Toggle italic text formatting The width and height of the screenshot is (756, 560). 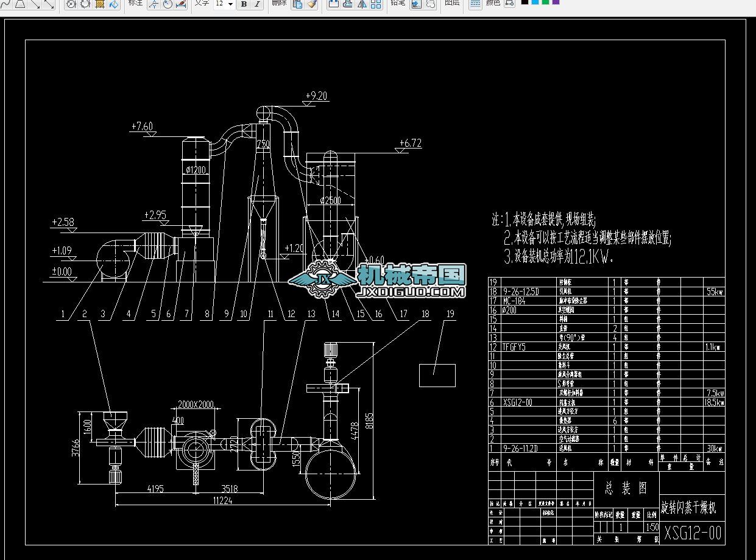pyautogui.click(x=258, y=4)
